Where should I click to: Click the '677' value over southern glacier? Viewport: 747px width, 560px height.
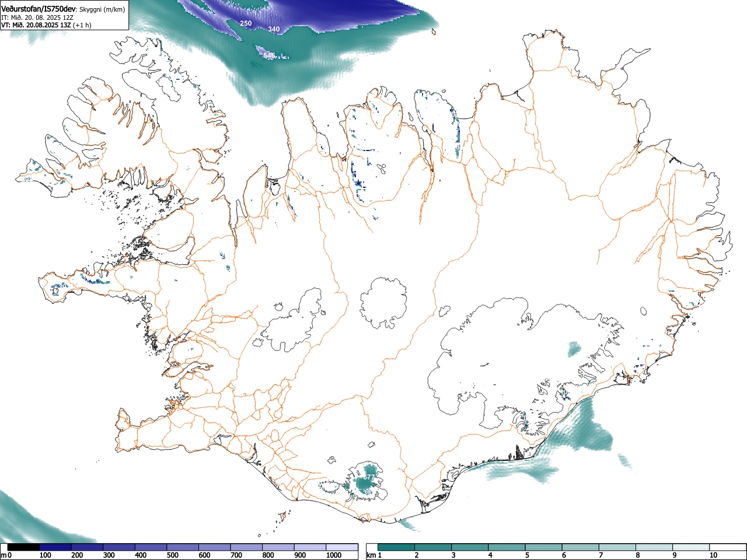coord(369,477)
